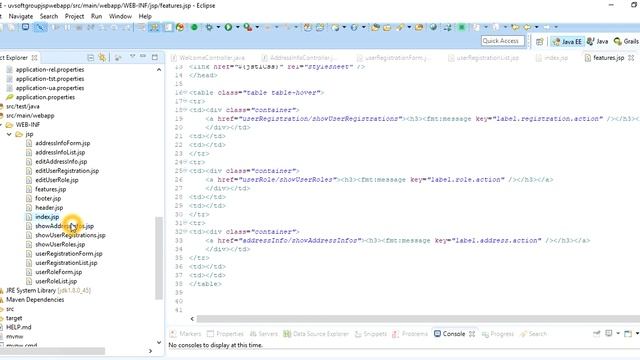
Task: Collapse the table tag fold marker on line 16
Action: point(185,93)
